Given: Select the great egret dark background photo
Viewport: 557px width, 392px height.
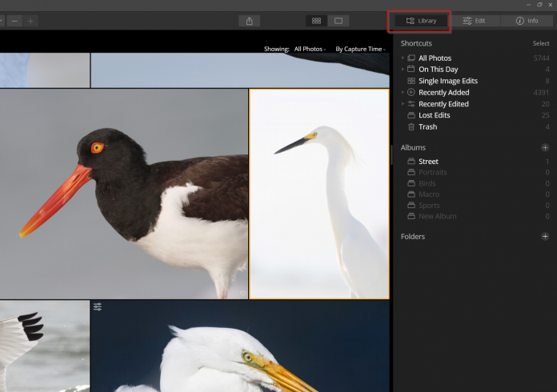Looking at the screenshot, I should click(x=240, y=346).
